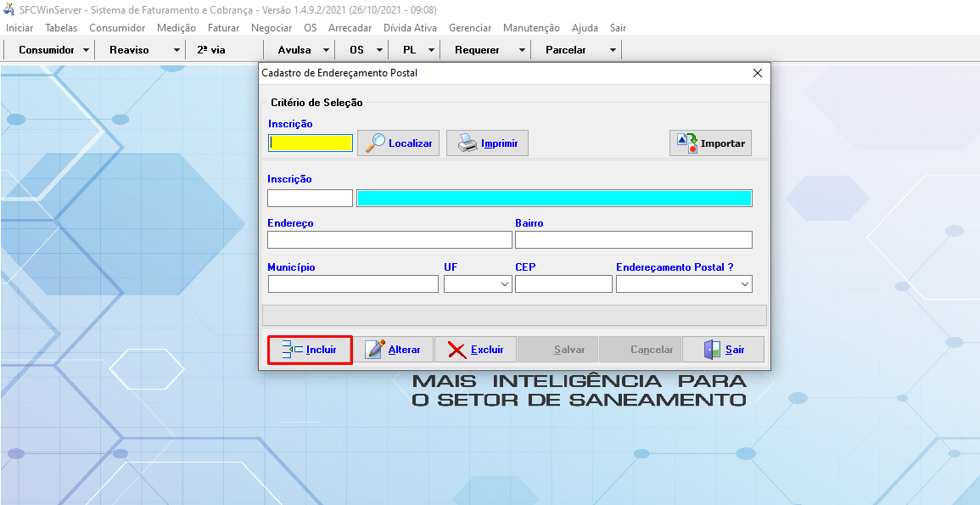The width and height of the screenshot is (980, 505).
Task: Open the Parcelar toolbar dropdown arrow
Action: point(613,50)
